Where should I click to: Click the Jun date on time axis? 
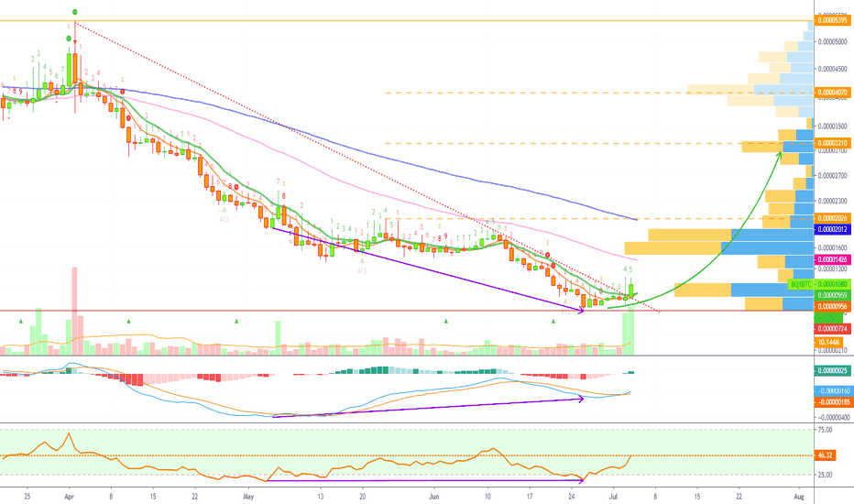[434, 497]
